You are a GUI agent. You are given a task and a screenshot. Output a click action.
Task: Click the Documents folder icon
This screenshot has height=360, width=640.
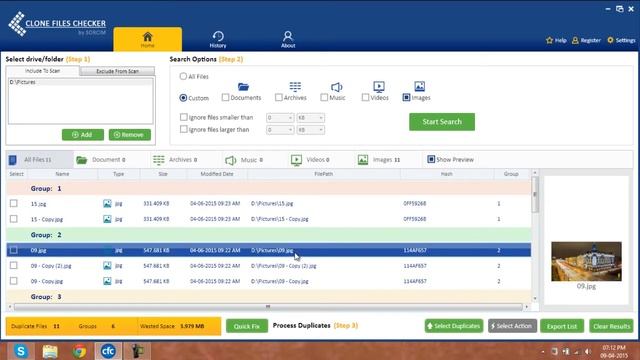point(243,87)
